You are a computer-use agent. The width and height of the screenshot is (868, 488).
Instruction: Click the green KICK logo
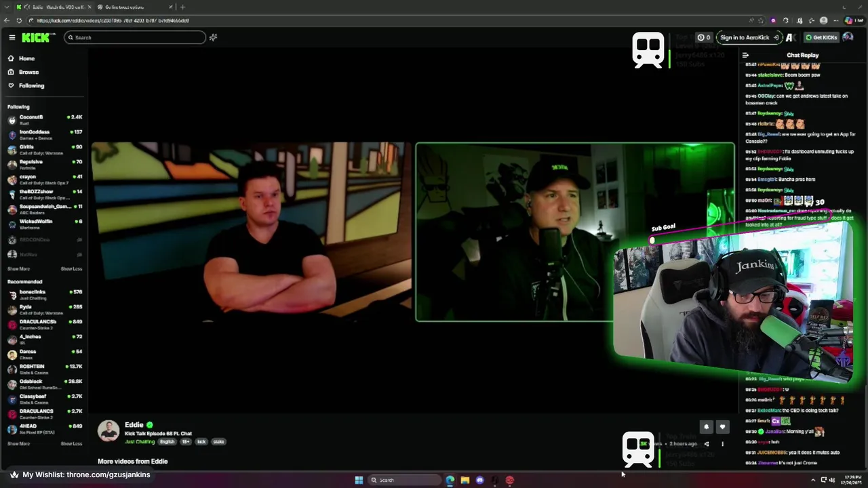point(35,37)
